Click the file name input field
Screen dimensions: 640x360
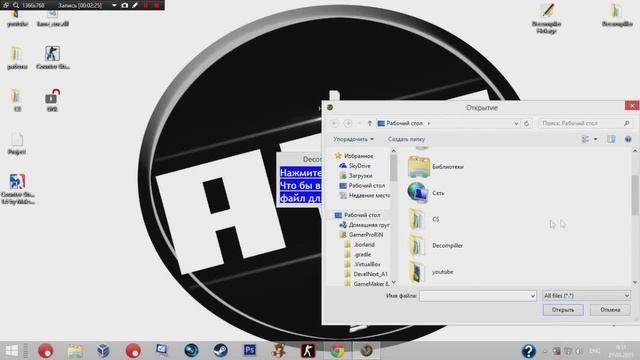pos(478,296)
